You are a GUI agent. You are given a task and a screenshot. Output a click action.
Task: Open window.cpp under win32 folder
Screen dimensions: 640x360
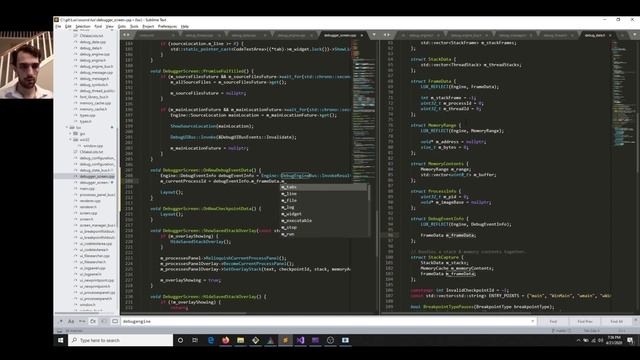point(93,146)
